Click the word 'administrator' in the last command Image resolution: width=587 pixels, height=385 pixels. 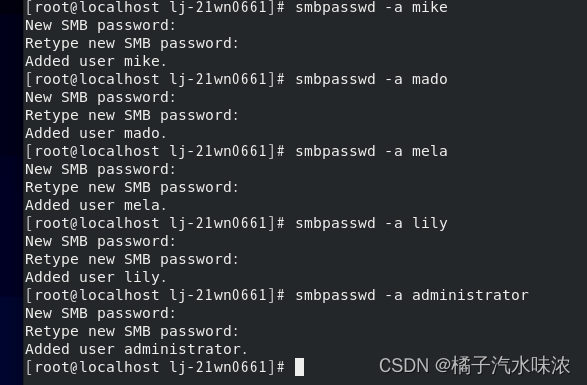[470, 295]
